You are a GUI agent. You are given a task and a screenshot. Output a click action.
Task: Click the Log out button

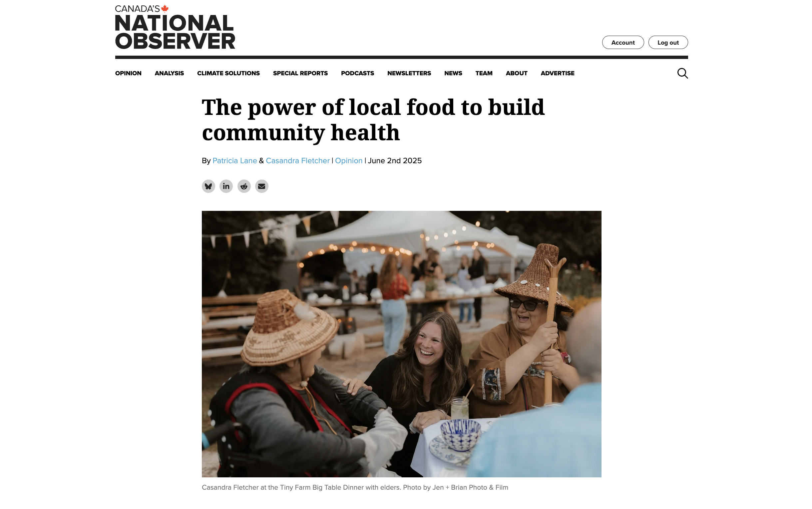[x=668, y=42]
